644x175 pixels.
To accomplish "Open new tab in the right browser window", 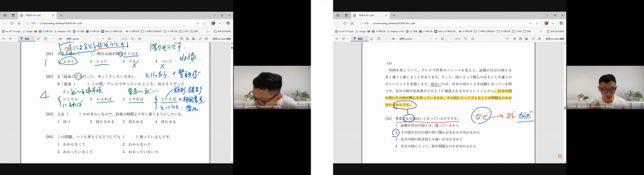I will pos(394,15).
